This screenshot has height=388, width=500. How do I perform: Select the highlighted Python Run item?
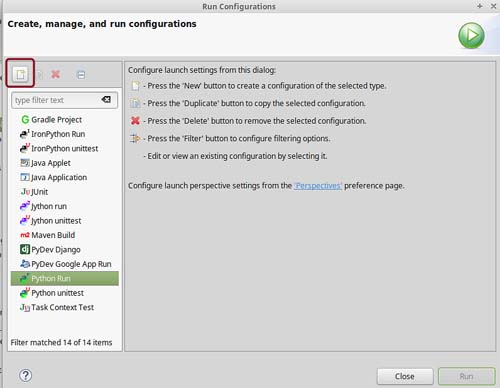click(x=64, y=278)
